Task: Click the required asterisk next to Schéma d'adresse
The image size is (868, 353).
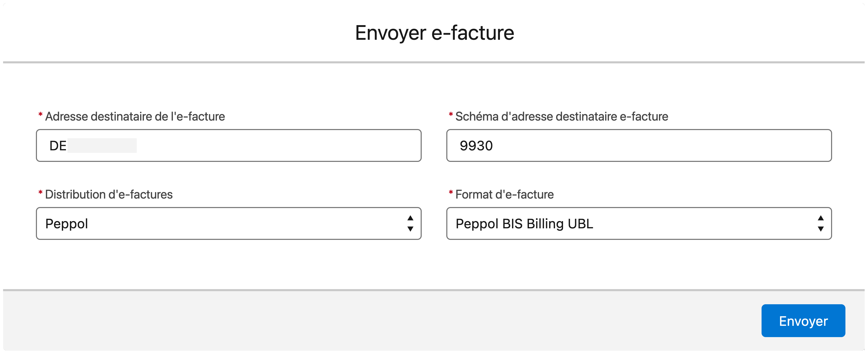Action: coord(450,115)
